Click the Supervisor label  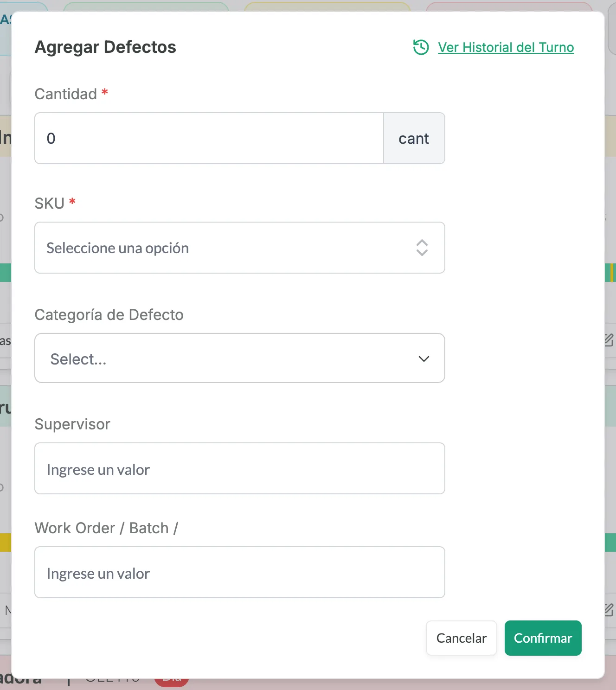click(x=72, y=424)
